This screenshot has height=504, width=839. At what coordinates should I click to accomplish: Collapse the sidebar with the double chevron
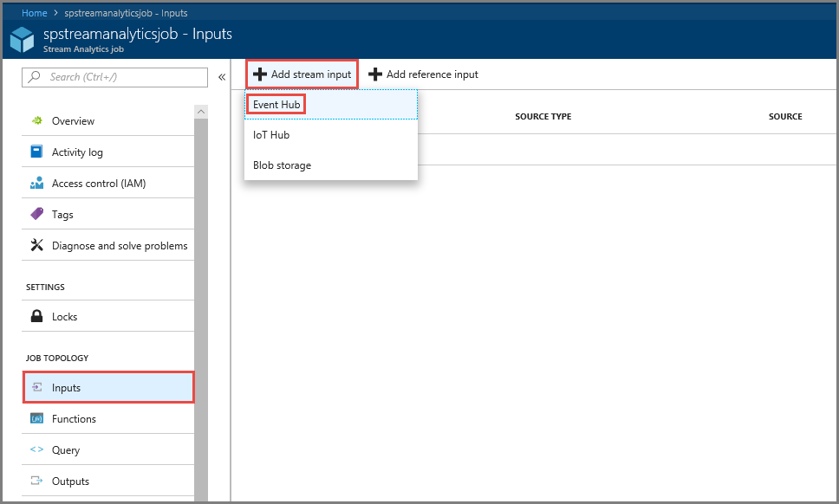tap(221, 77)
